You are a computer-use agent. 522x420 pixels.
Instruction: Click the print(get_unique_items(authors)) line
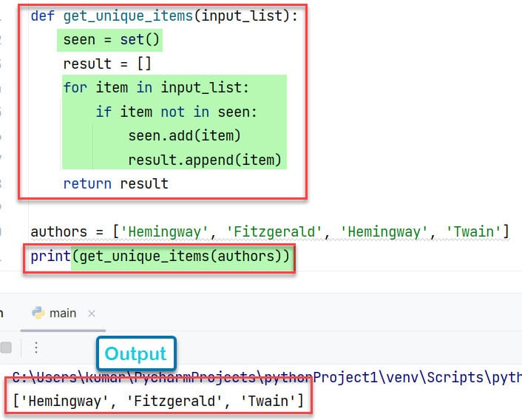[x=160, y=257]
